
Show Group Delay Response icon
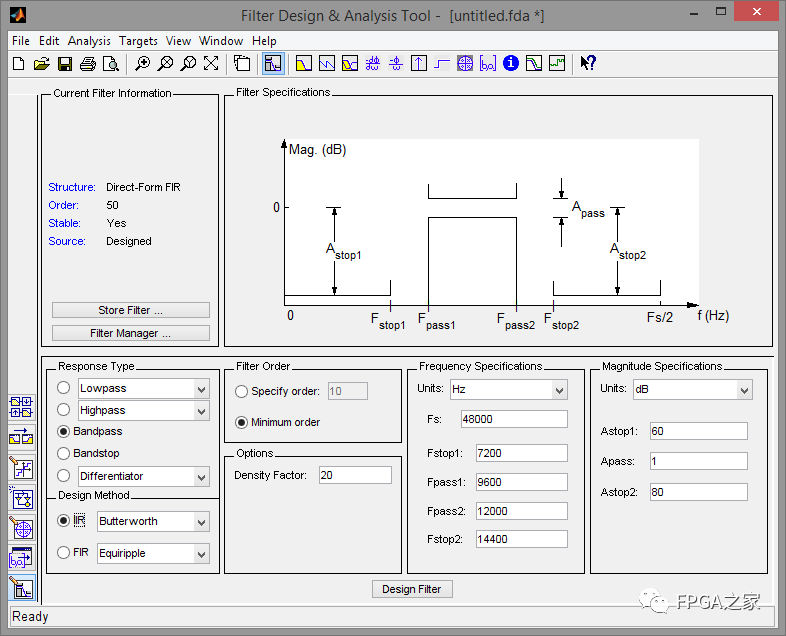372,64
